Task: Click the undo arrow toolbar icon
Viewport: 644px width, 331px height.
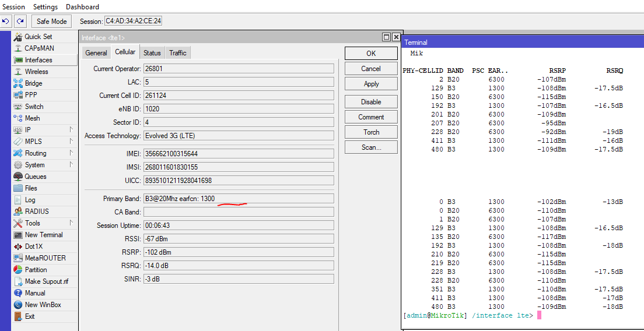Action: 6,22
